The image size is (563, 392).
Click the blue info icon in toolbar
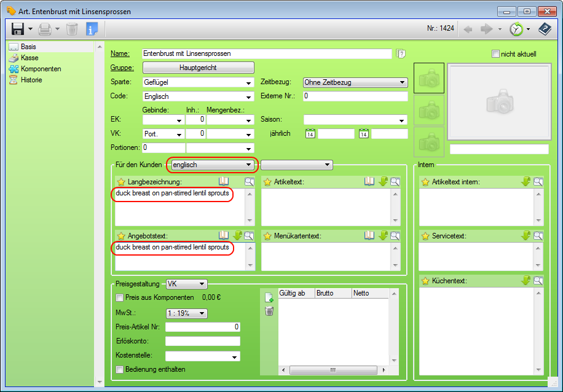(92, 29)
